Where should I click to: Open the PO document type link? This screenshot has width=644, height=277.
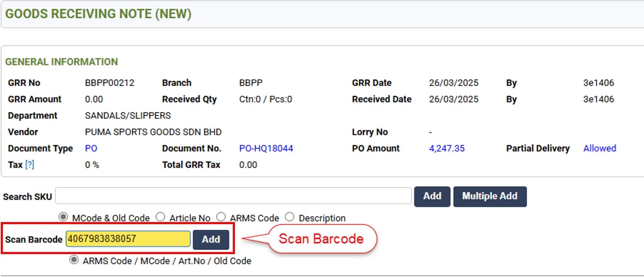[x=91, y=148]
